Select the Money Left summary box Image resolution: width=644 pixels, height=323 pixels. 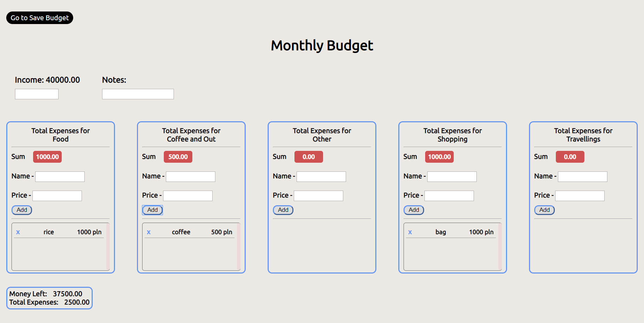[49, 298]
